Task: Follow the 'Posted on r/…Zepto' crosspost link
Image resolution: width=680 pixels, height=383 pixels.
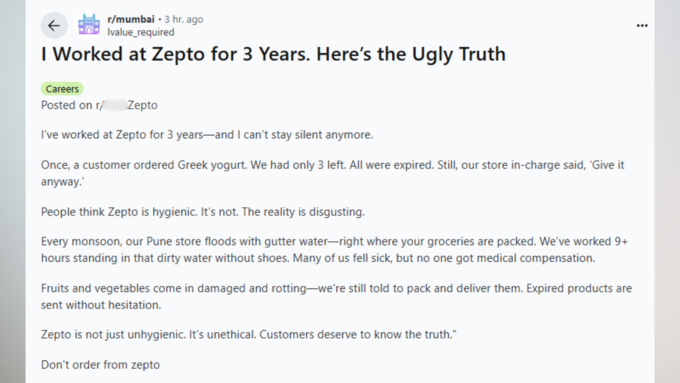Action: click(x=99, y=105)
